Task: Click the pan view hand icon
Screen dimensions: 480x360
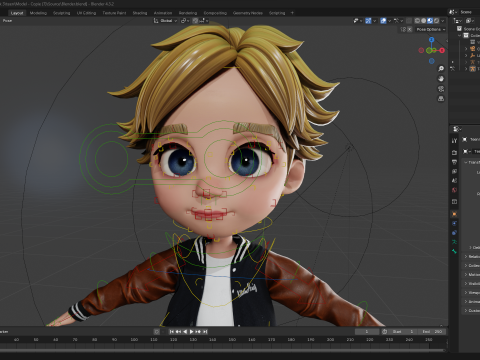Action: pos(441,79)
